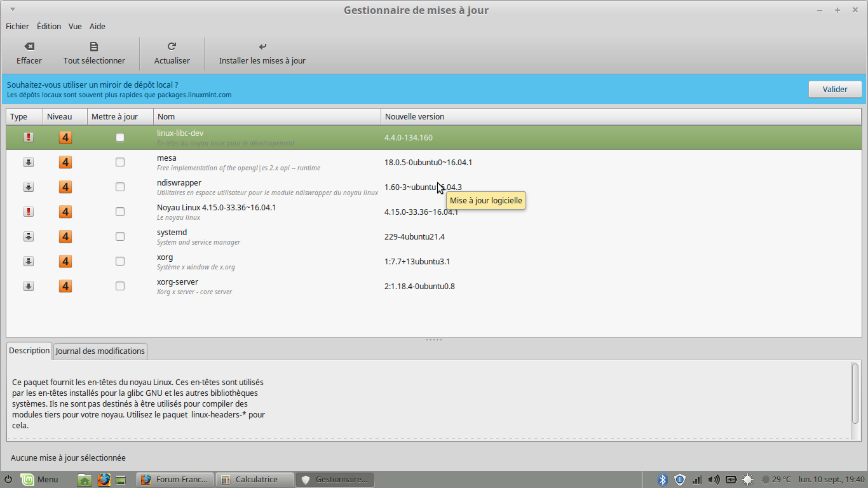Click Installer les mises à jour icon
Viewport: 868px width, 488px height.
(x=262, y=46)
